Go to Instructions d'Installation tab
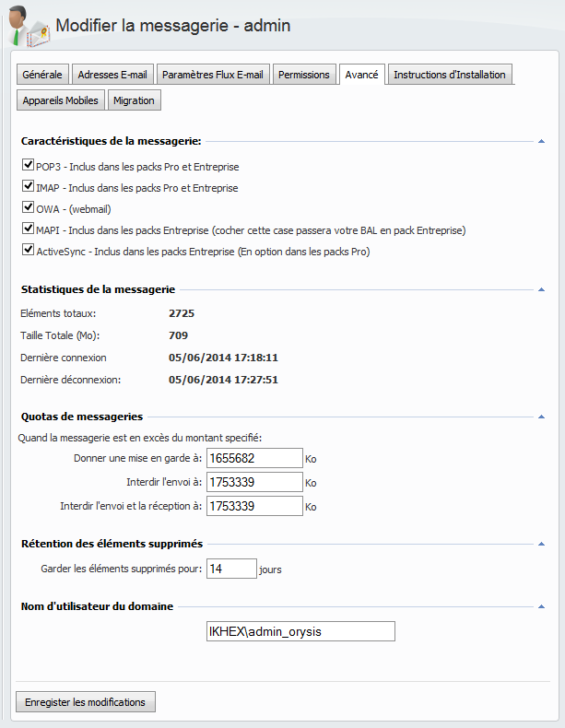 pos(449,75)
